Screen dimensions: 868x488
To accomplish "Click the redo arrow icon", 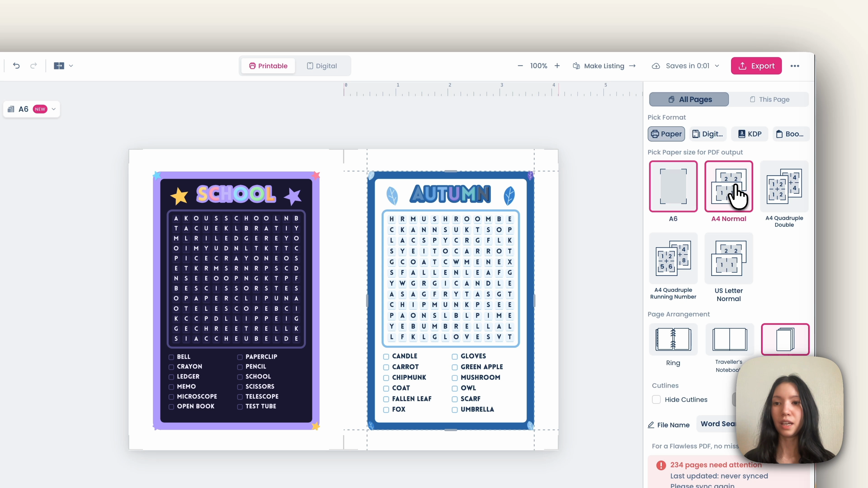I will coord(33,66).
